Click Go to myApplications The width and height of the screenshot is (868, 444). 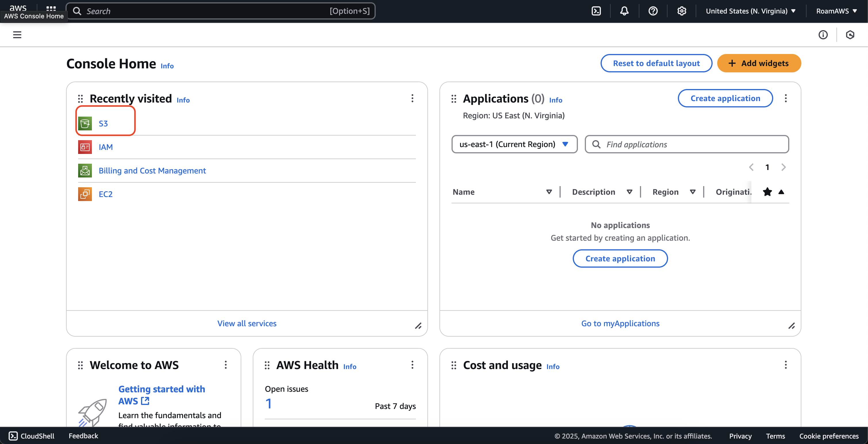click(620, 323)
